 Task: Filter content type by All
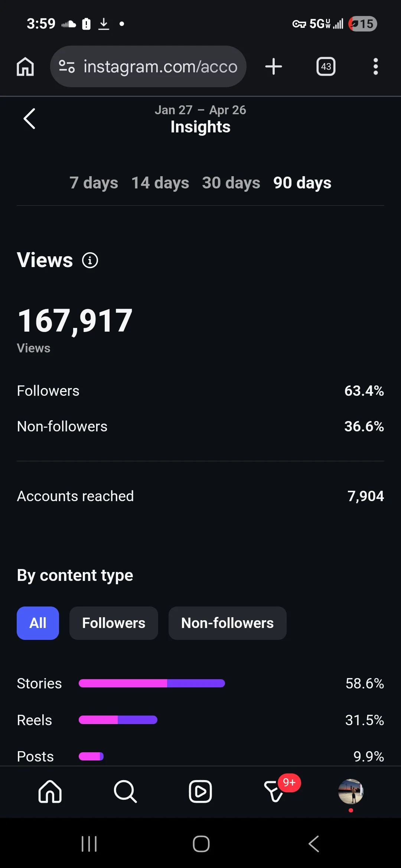(x=38, y=623)
